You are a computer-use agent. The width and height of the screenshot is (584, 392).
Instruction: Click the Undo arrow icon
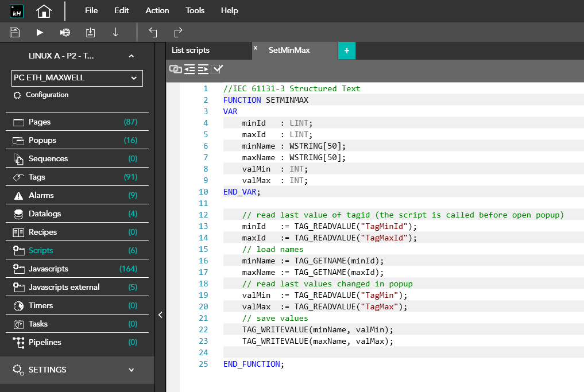coord(153,32)
